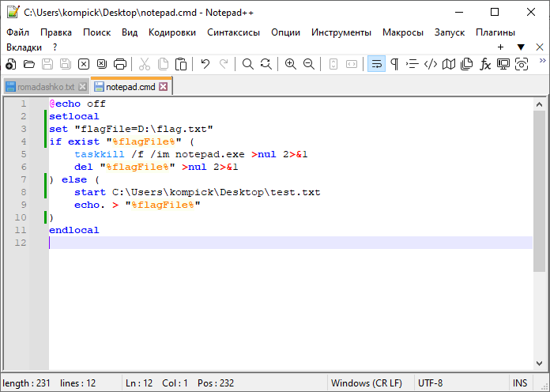Open the Document Map panel icon
This screenshot has height=392, width=550.
[x=449, y=64]
